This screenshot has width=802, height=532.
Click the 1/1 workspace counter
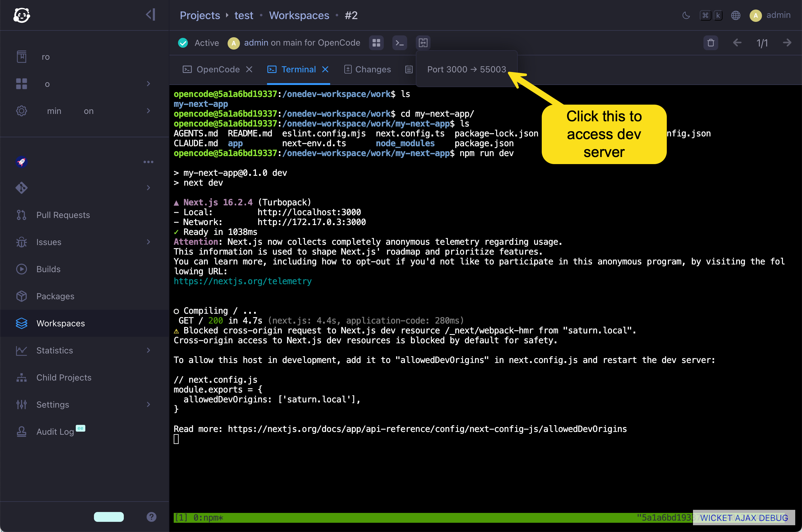tap(762, 43)
